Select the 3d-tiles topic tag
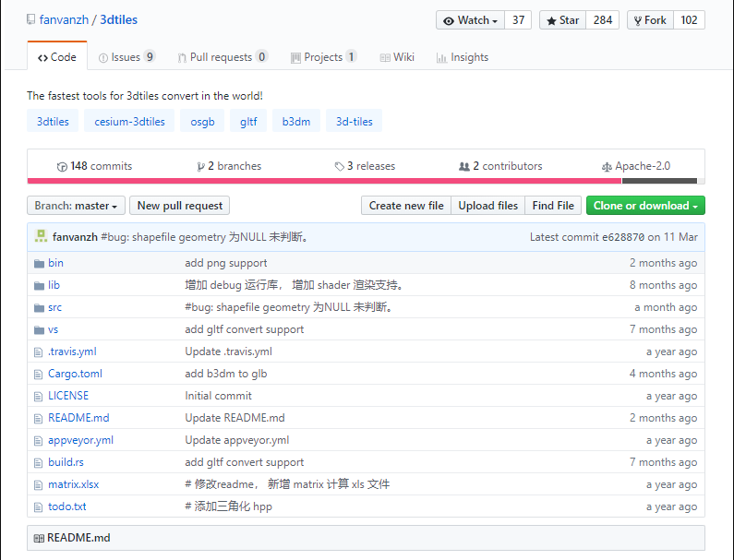Image resolution: width=734 pixels, height=560 pixels. 354,121
